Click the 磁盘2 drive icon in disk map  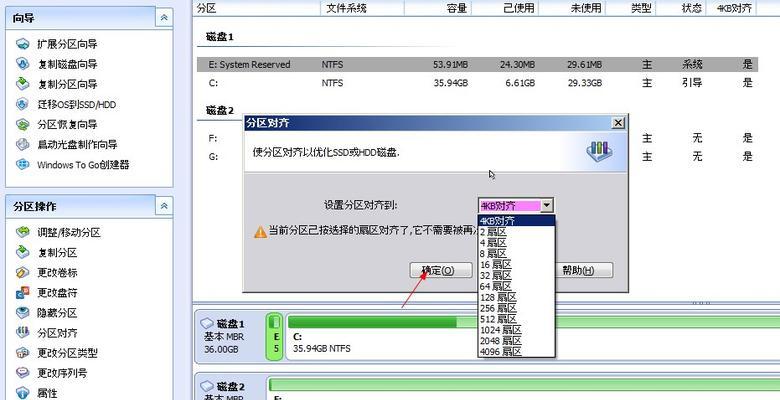(x=206, y=386)
